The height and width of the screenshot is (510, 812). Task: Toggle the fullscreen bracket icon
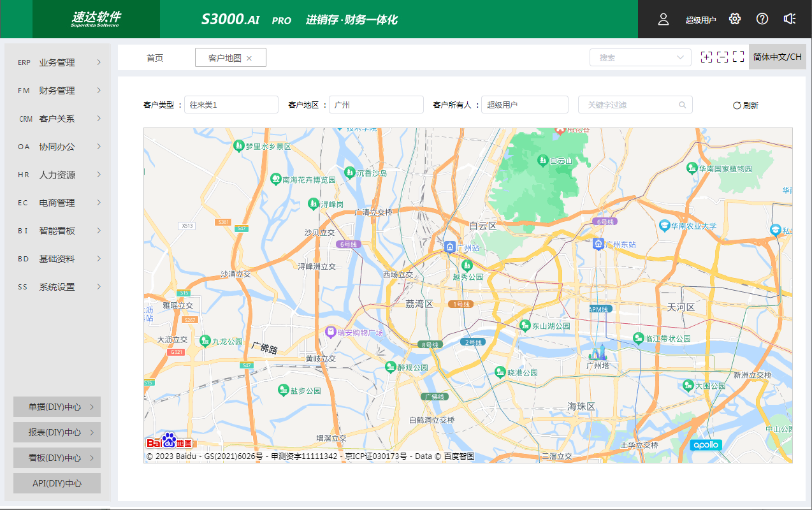click(738, 57)
